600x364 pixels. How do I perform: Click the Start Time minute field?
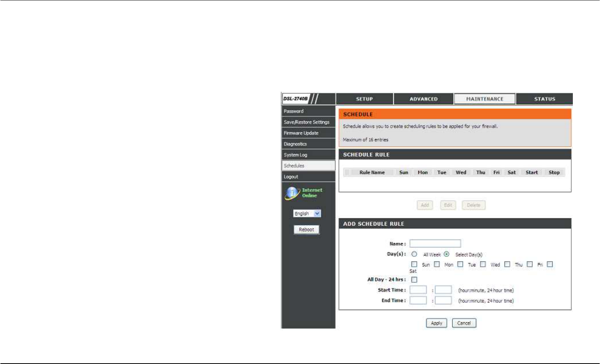coord(443,290)
